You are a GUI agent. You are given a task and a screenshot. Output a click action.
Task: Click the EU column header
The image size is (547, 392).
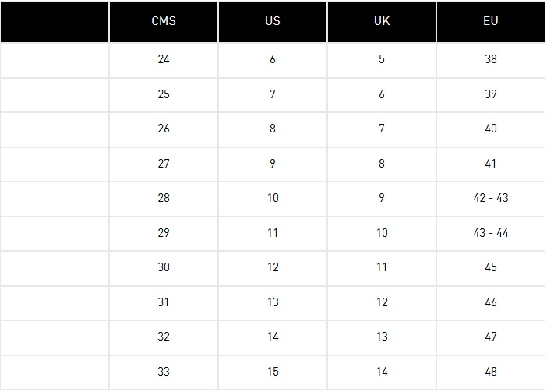click(x=491, y=21)
